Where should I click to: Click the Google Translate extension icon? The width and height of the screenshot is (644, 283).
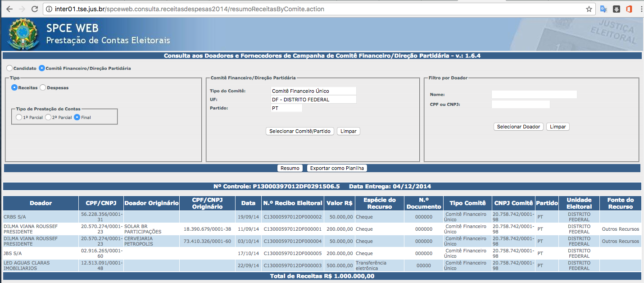(603, 9)
